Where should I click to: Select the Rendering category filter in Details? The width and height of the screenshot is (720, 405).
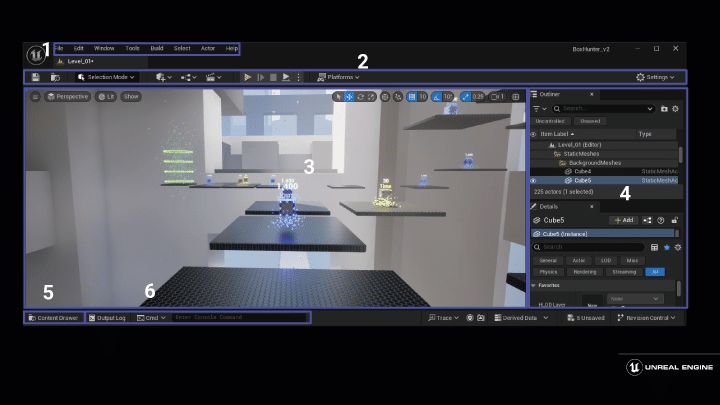[x=585, y=272]
